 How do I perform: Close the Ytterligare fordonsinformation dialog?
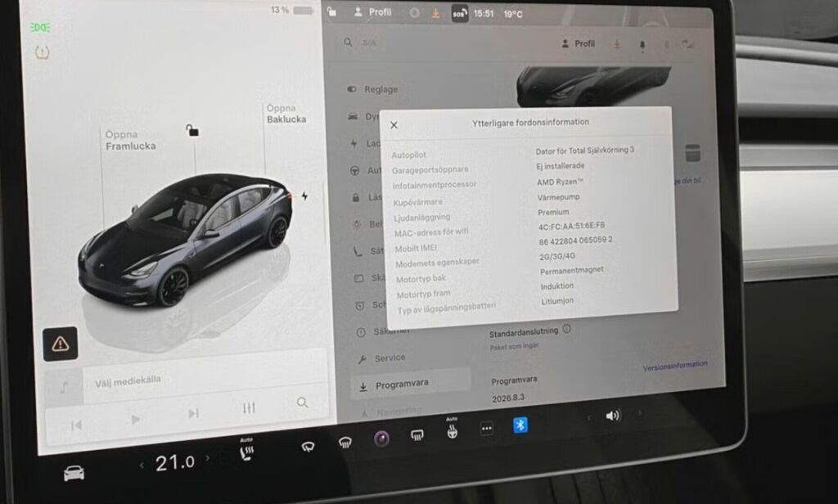[394, 125]
